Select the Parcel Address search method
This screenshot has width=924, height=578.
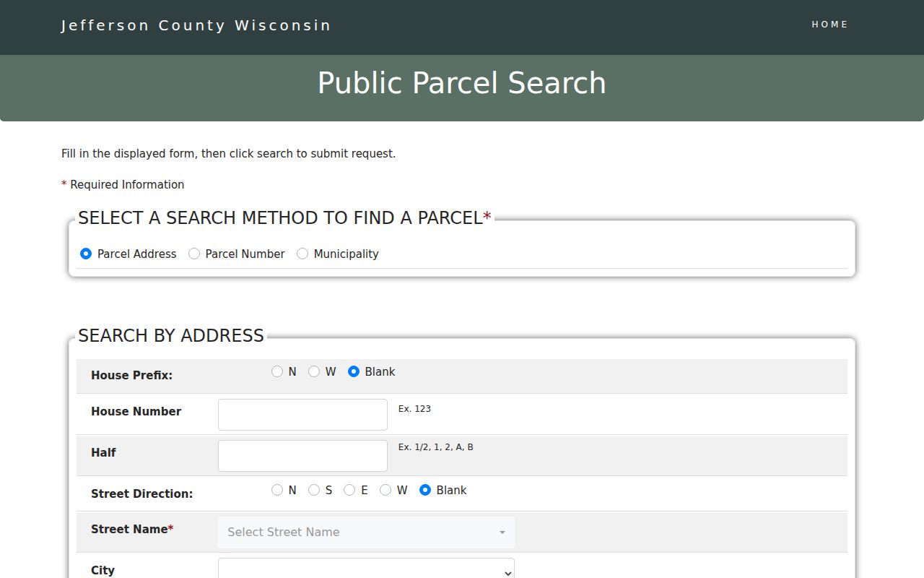(x=86, y=254)
